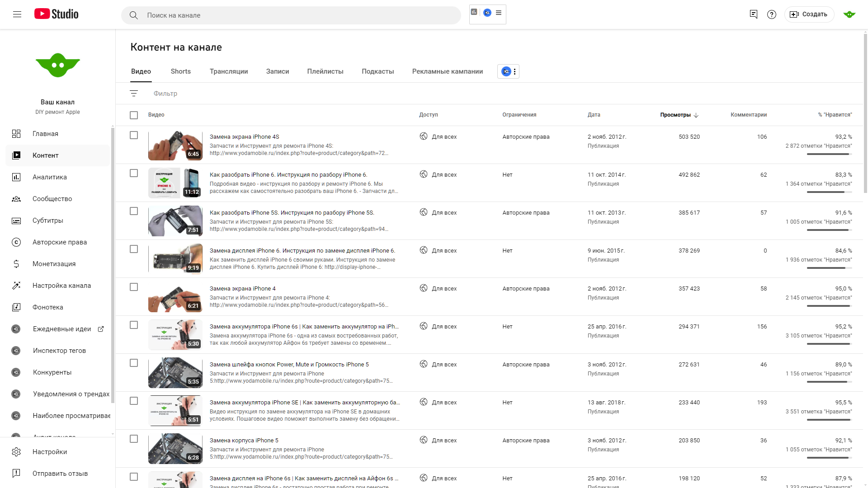This screenshot has height=488, width=868.
Task: Switch to Подкасты tab
Action: [378, 71]
